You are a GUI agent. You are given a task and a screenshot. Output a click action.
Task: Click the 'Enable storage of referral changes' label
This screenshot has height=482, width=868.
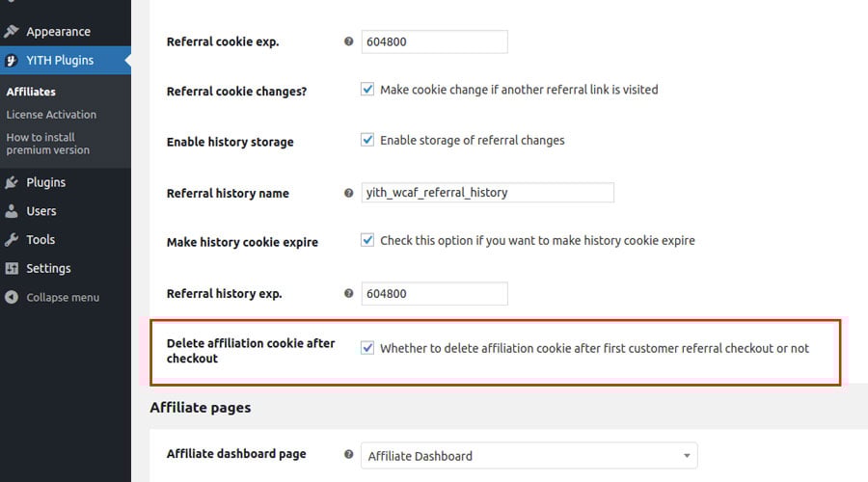coord(473,141)
